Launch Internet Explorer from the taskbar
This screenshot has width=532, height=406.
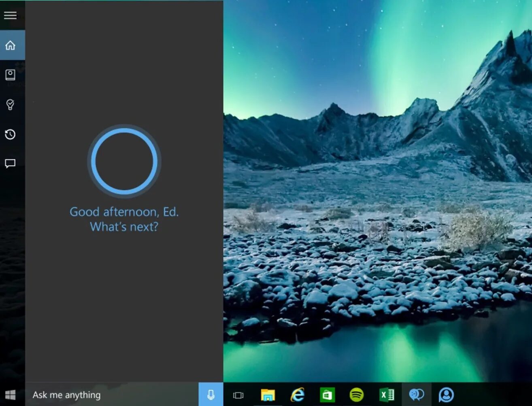(x=298, y=394)
